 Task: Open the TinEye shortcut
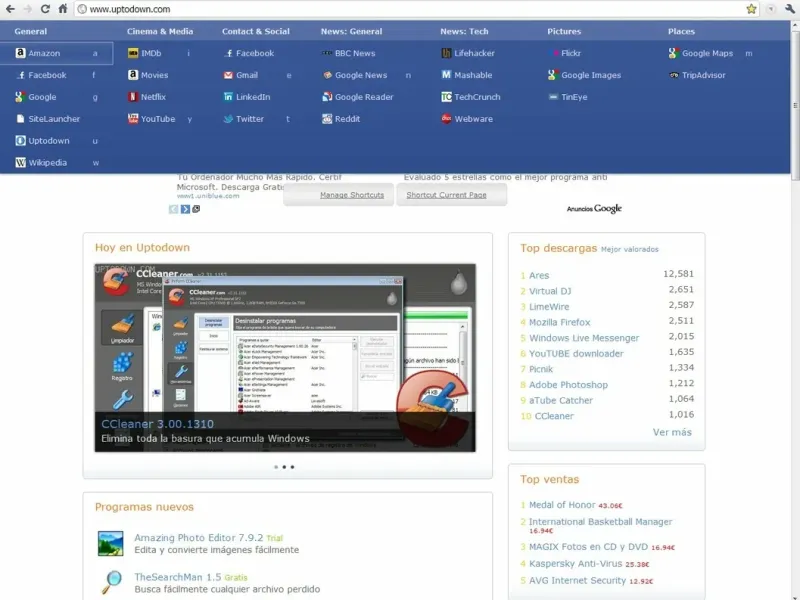[568, 97]
